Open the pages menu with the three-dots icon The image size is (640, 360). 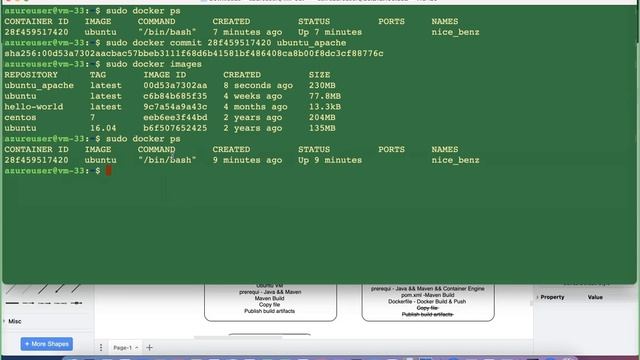101,348
